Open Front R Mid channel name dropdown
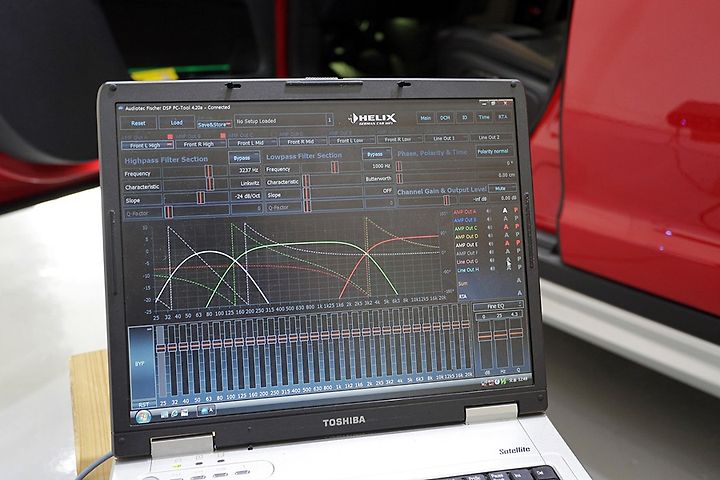 pos(303,141)
